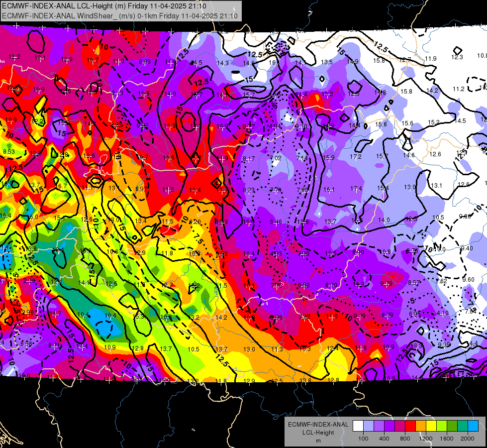Click the grid value 4.84
The height and width of the screenshot is (448, 487).
[275, 126]
